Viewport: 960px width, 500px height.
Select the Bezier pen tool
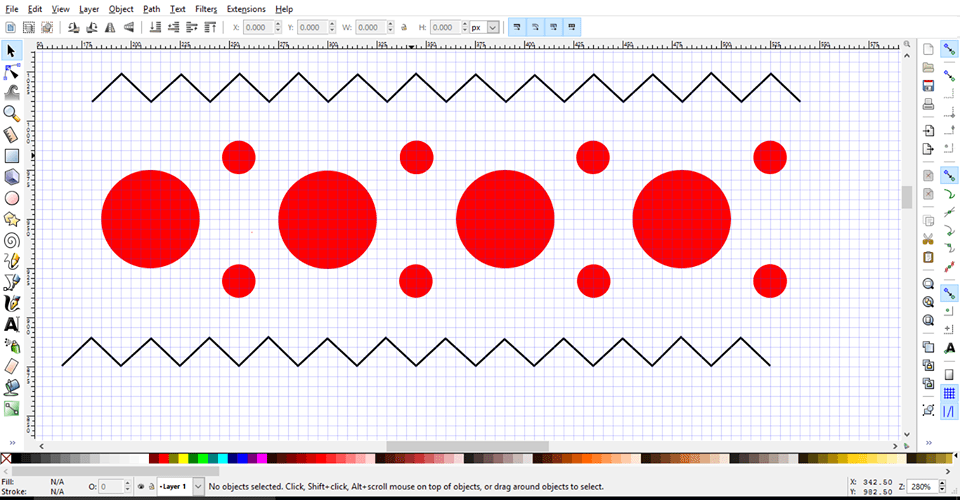click(x=11, y=282)
